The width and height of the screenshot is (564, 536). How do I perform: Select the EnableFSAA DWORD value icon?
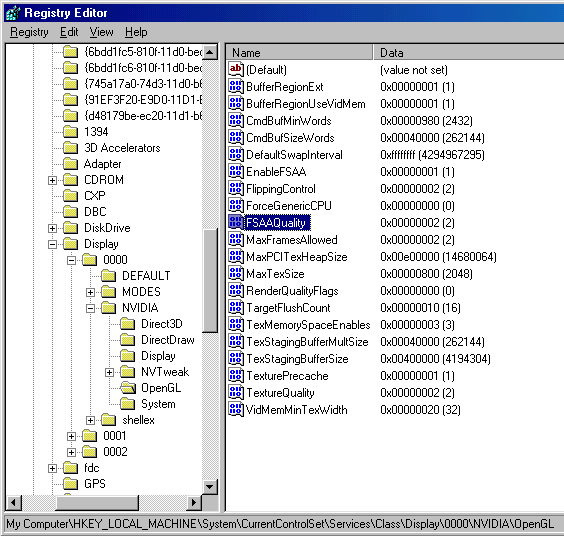click(236, 172)
